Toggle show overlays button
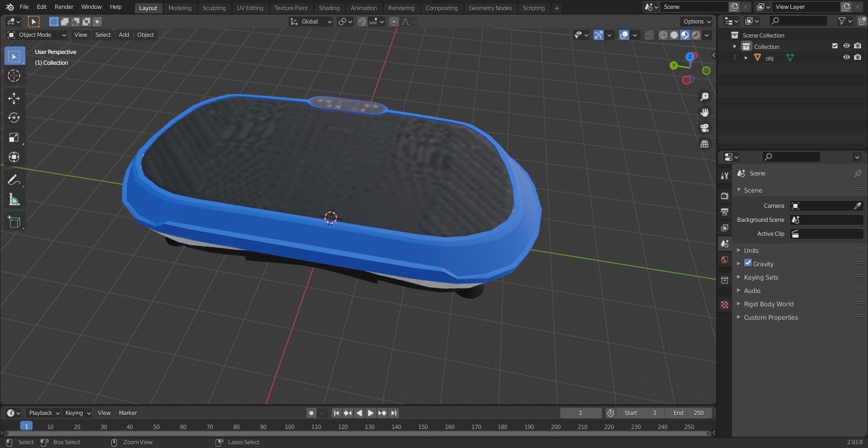 [624, 35]
